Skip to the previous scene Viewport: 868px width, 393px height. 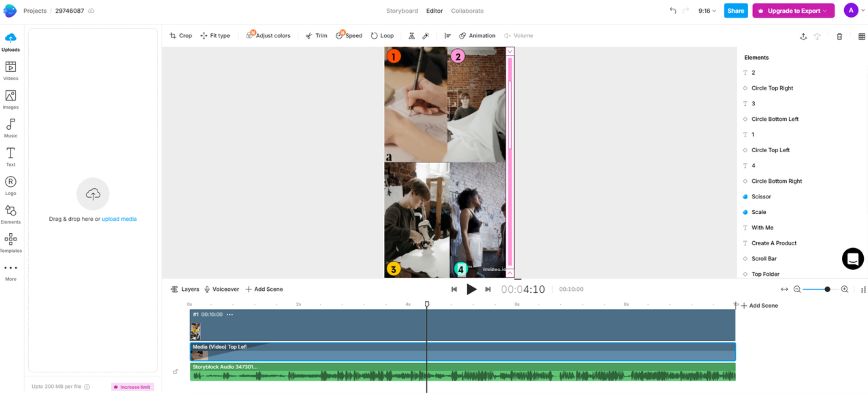coord(454,289)
